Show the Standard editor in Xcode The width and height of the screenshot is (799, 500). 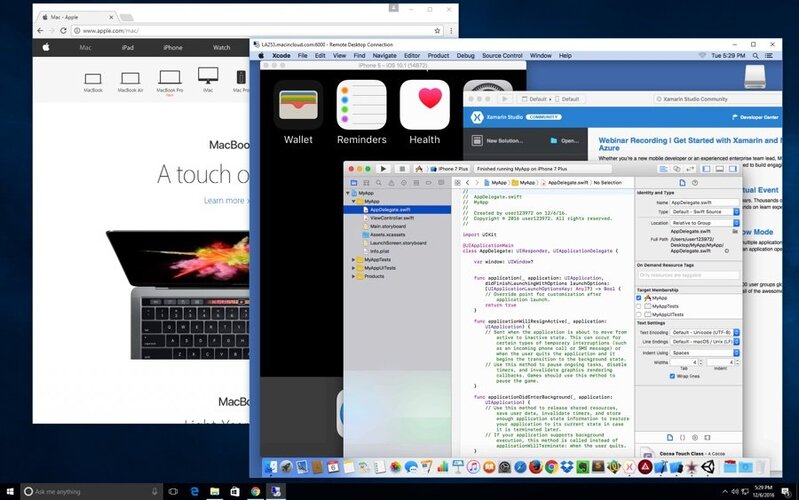click(663, 169)
